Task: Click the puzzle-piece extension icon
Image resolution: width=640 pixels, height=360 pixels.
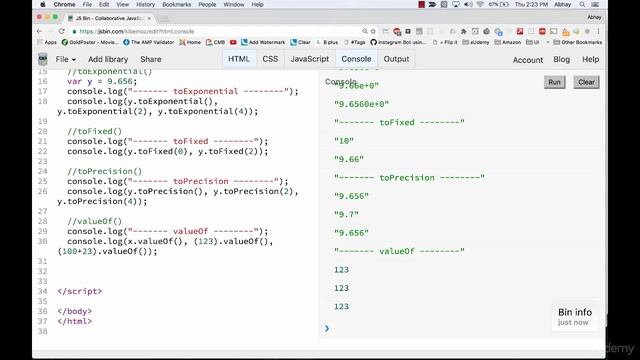Action: [x=463, y=31]
